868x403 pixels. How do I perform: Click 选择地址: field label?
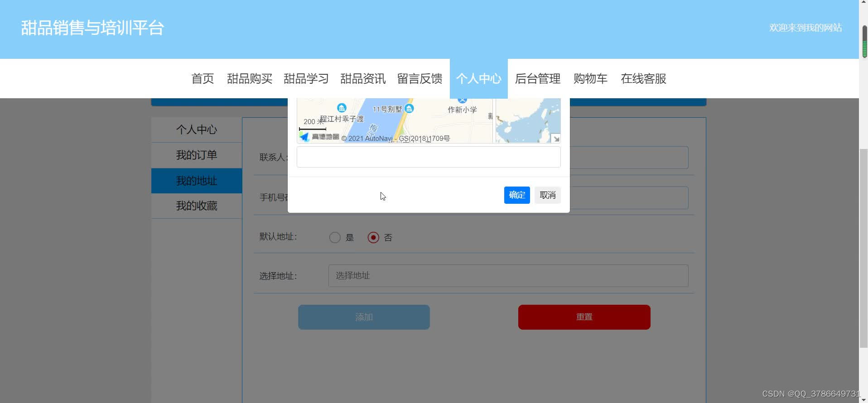click(x=278, y=276)
